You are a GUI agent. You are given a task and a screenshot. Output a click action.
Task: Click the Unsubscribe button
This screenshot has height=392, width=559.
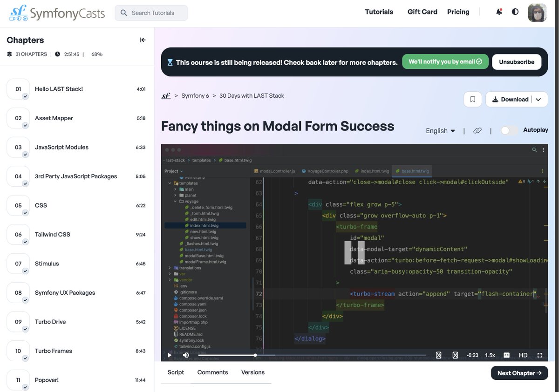517,62
